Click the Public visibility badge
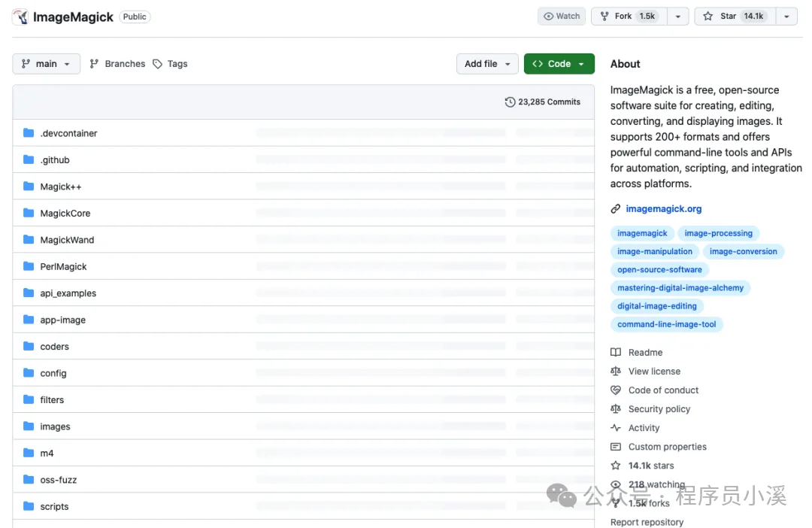812x528 pixels. pyautogui.click(x=135, y=17)
